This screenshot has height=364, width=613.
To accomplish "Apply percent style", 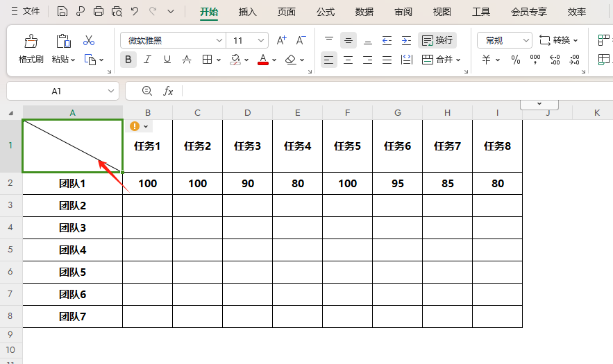I will (516, 60).
